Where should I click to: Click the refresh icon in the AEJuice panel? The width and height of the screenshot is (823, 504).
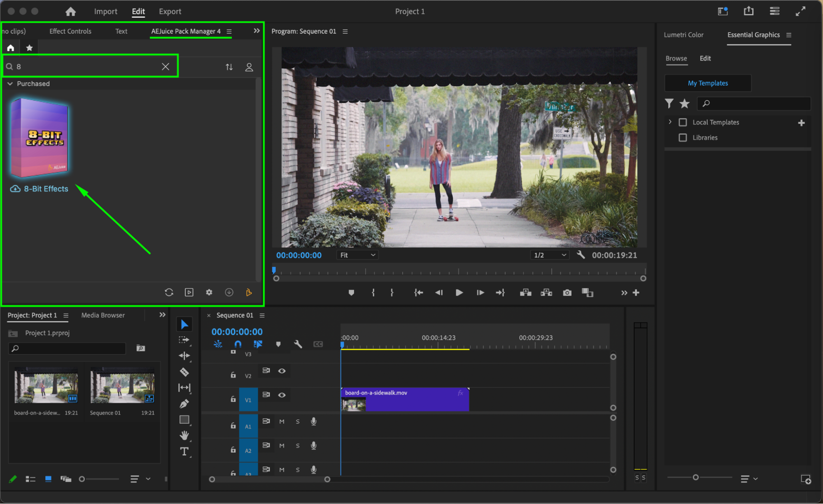(169, 292)
